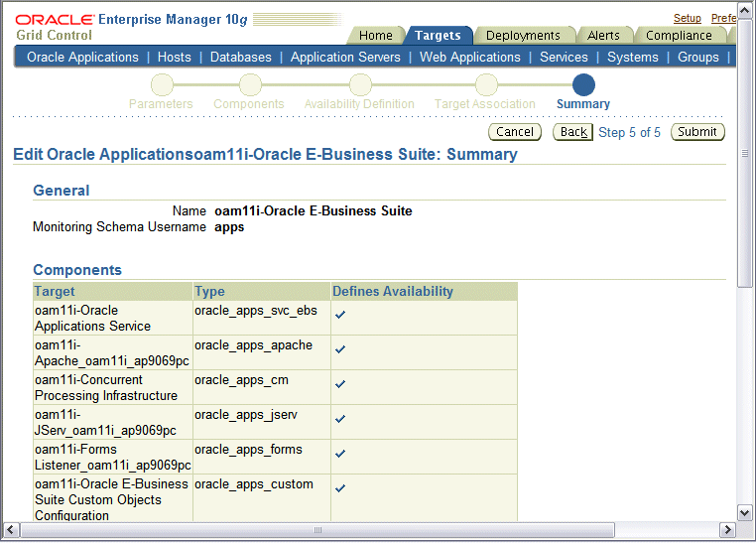Viewport: 756px width, 543px height.
Task: Click the checkmark in oracle_apps_custom row
Action: click(x=340, y=488)
